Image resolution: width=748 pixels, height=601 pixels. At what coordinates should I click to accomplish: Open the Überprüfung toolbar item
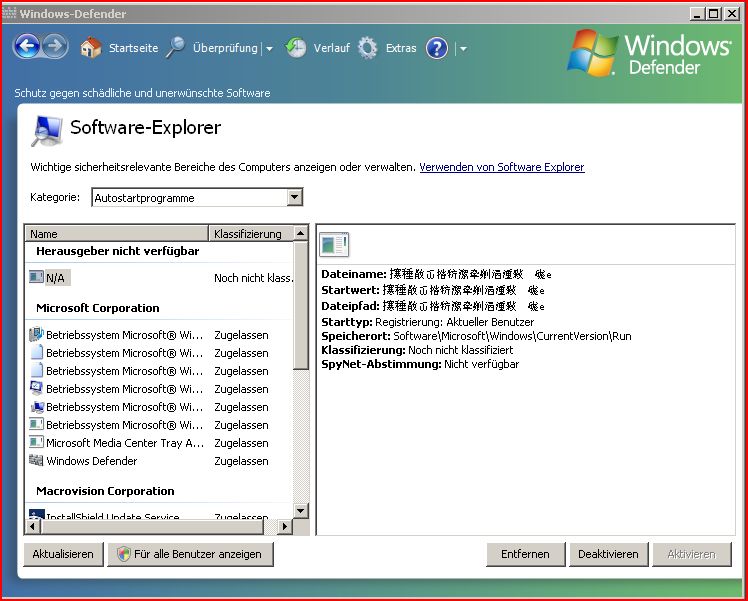point(225,48)
